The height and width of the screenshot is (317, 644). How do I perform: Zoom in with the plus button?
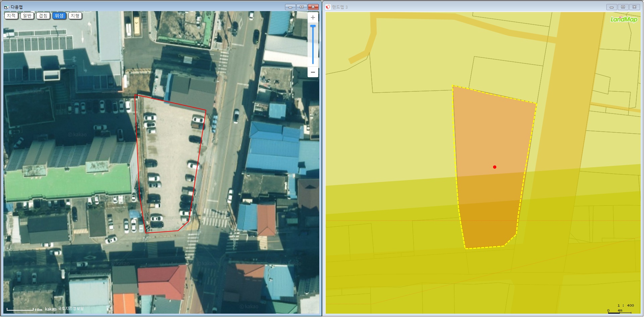tap(313, 18)
